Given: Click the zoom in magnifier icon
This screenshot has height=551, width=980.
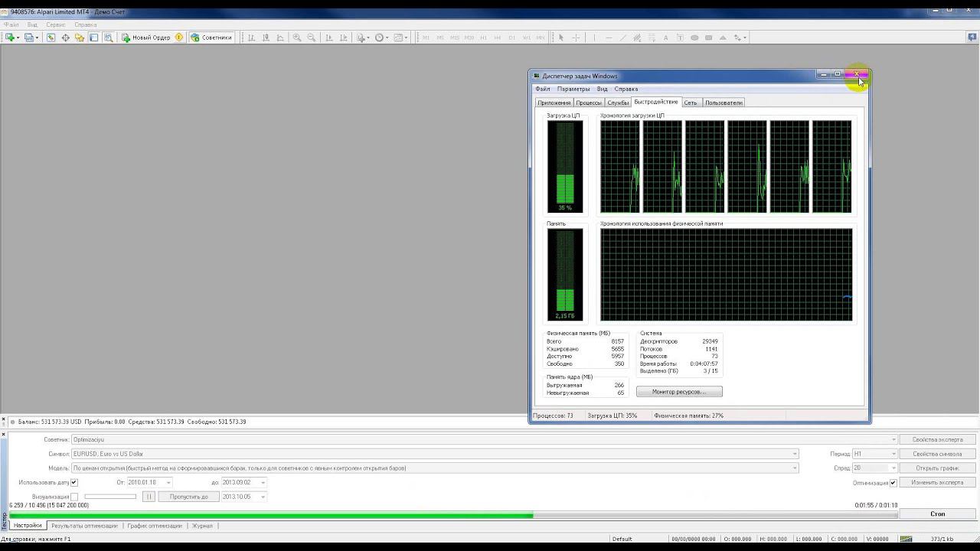Looking at the screenshot, I should point(297,37).
